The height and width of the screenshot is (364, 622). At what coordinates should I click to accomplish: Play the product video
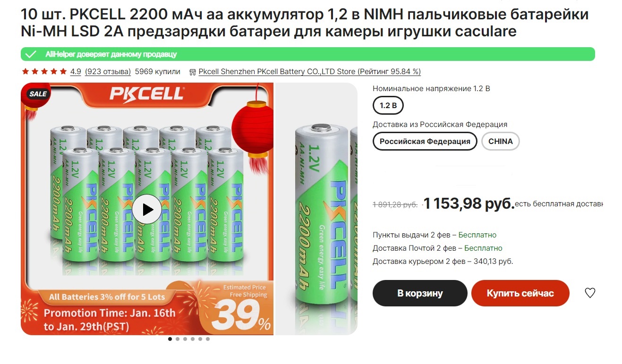(x=147, y=209)
